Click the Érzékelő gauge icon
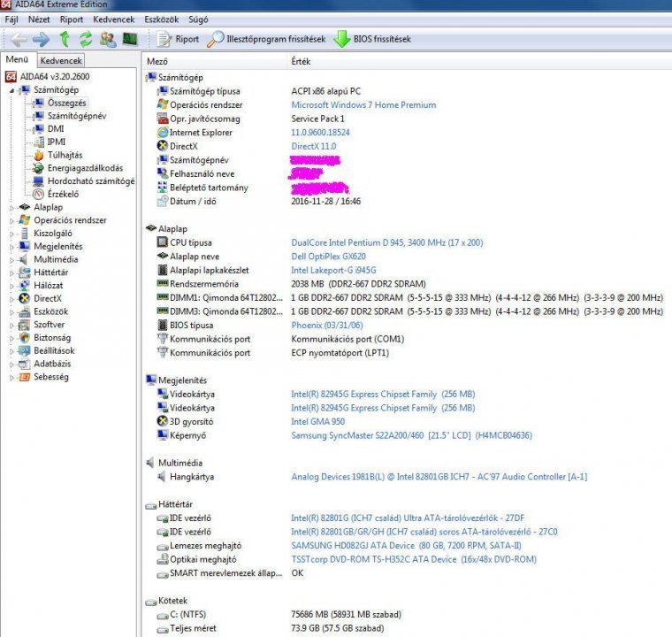This screenshot has width=672, height=637. pyautogui.click(x=39, y=195)
